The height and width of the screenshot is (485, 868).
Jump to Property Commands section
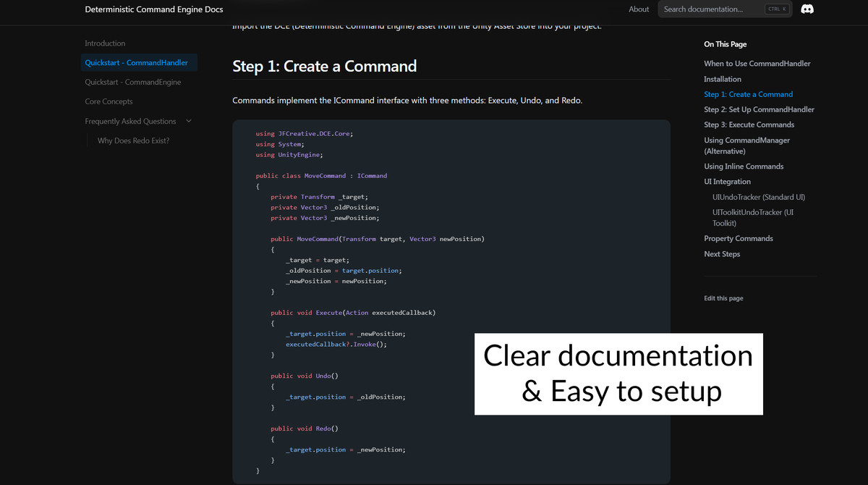[x=739, y=238]
